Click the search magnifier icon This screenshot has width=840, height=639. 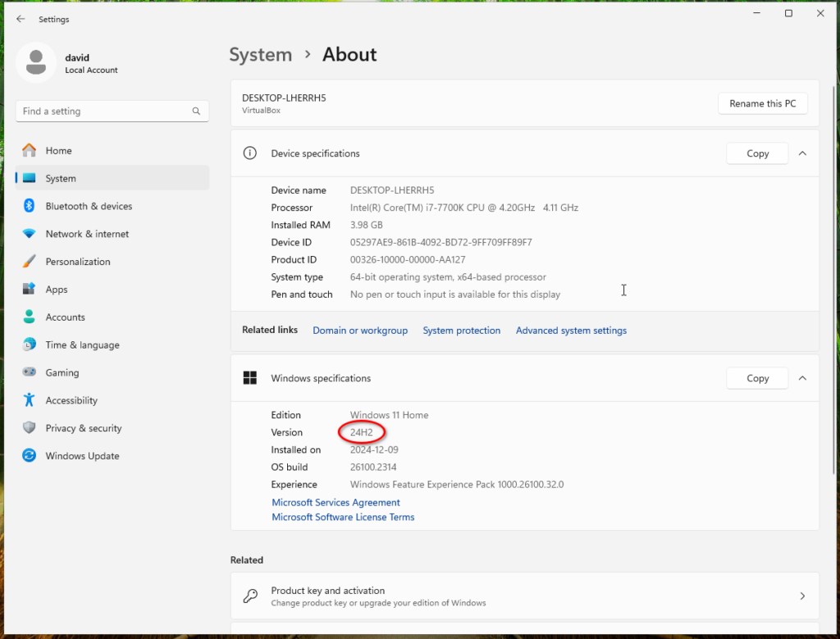click(x=196, y=111)
